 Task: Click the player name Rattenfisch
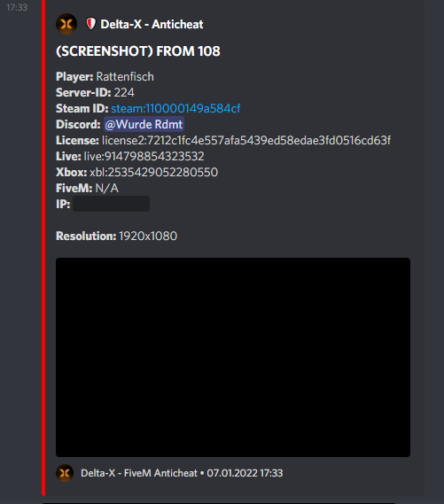(x=125, y=77)
